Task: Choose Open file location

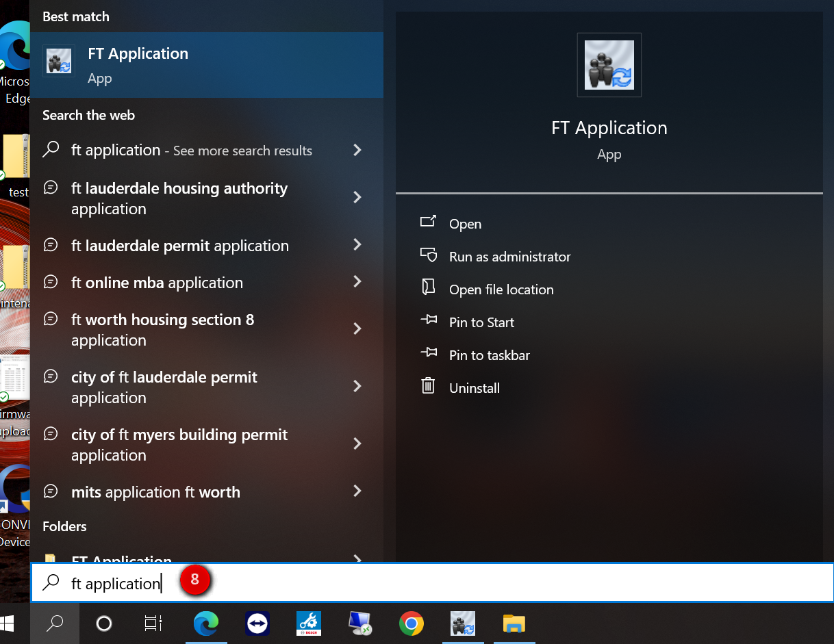Action: pos(501,289)
